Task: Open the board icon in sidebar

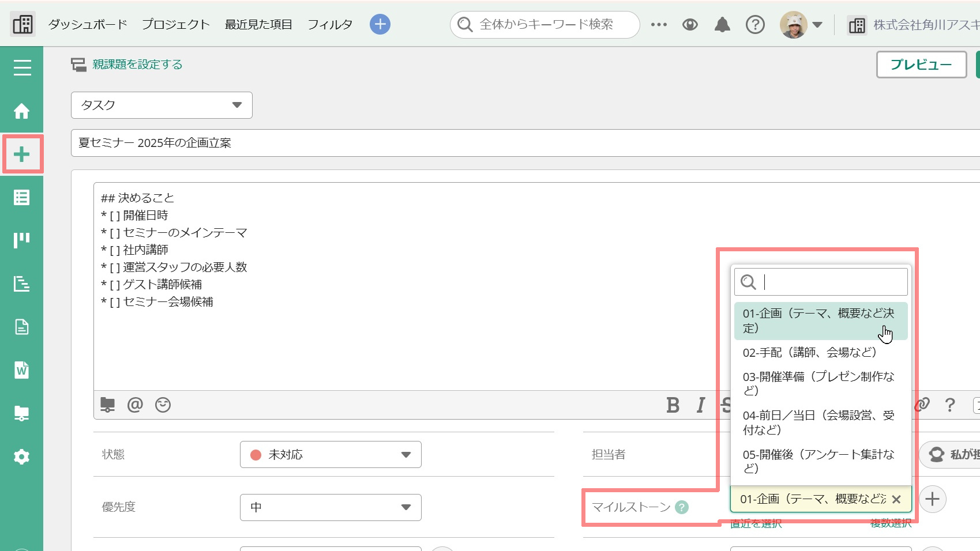Action: tap(22, 240)
